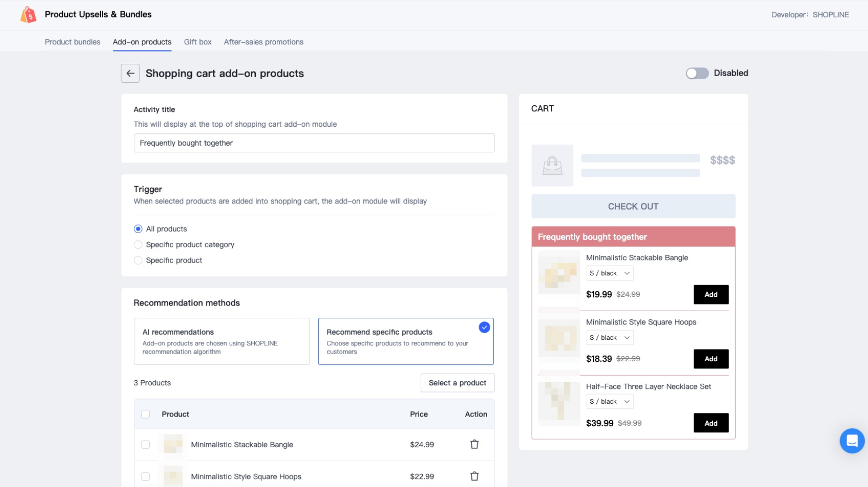Select the Specific product category radio

[138, 245]
